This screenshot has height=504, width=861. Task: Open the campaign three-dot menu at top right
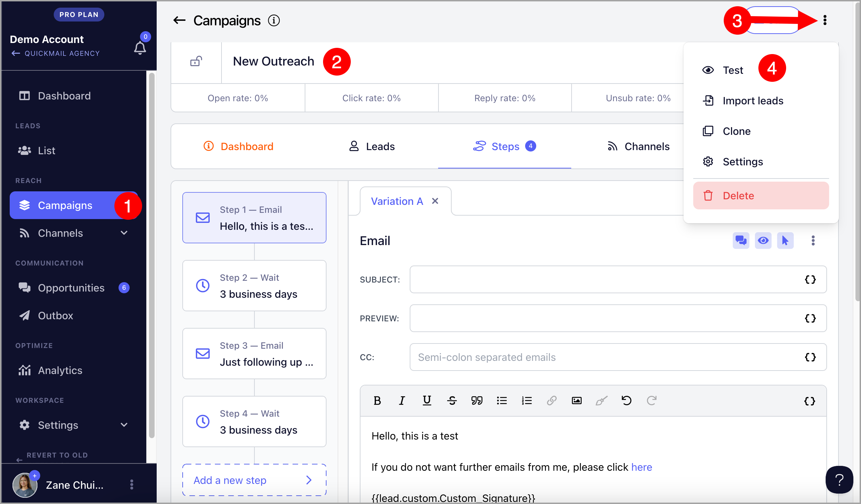pos(825,20)
